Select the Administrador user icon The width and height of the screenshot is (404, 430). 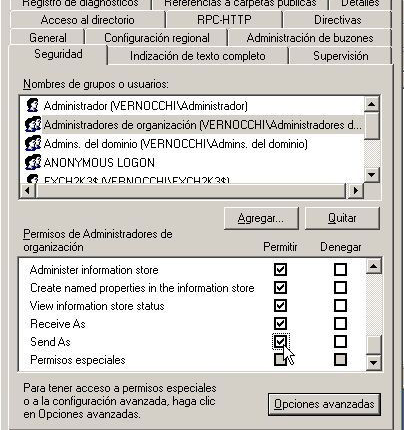(32, 106)
